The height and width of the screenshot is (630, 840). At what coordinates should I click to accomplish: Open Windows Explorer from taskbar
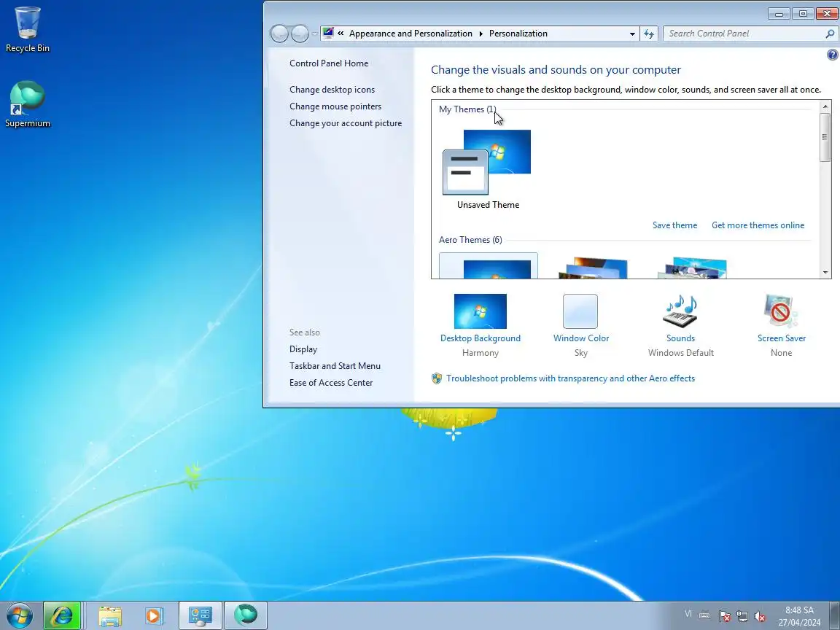(110, 615)
